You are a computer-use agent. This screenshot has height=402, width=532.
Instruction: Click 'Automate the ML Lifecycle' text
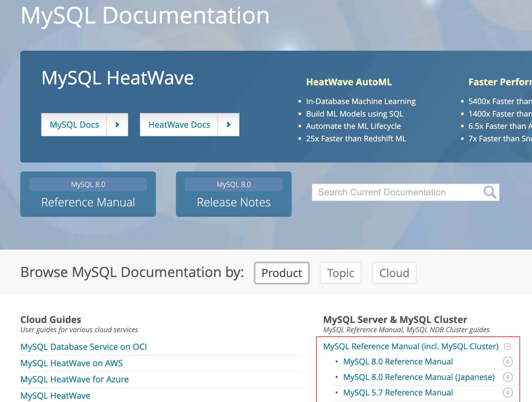pos(353,126)
